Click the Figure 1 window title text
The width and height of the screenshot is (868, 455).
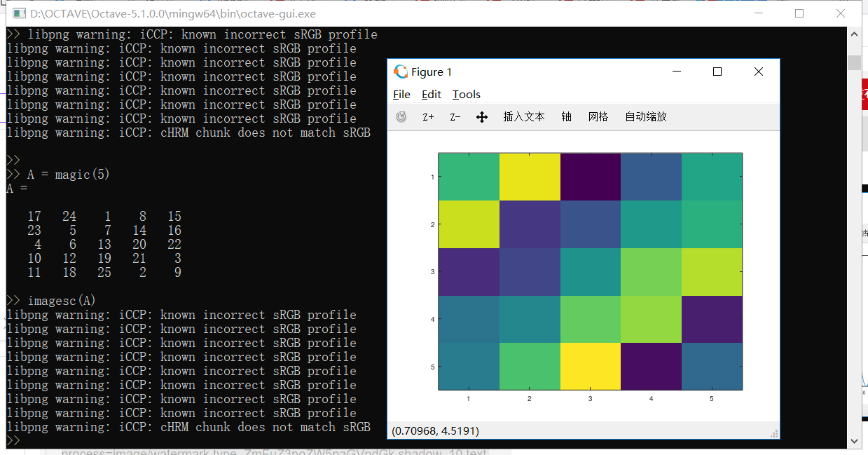click(432, 72)
